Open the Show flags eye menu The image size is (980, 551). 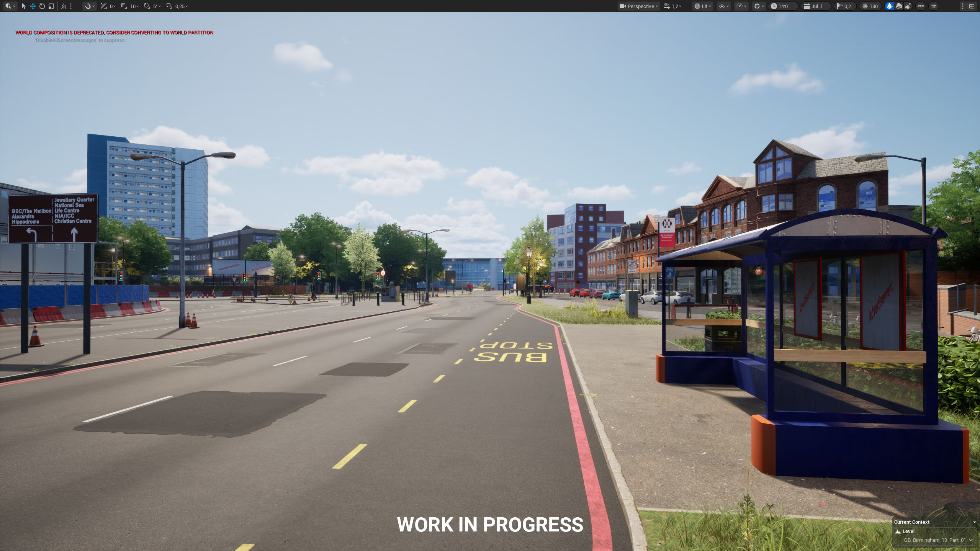(x=724, y=6)
